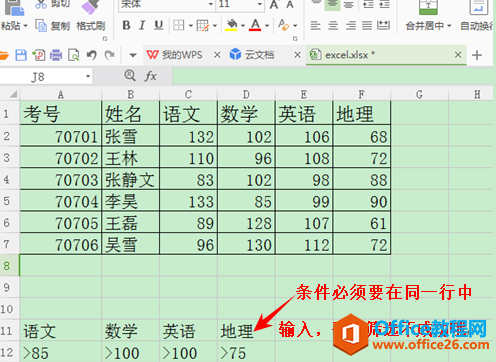The width and height of the screenshot is (496, 362).
Task: Open borders dropdown arrow
Action: (191, 25)
